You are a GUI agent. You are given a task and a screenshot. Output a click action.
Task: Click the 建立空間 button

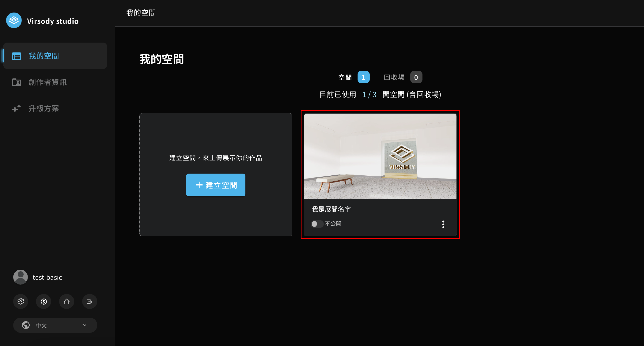point(216,185)
